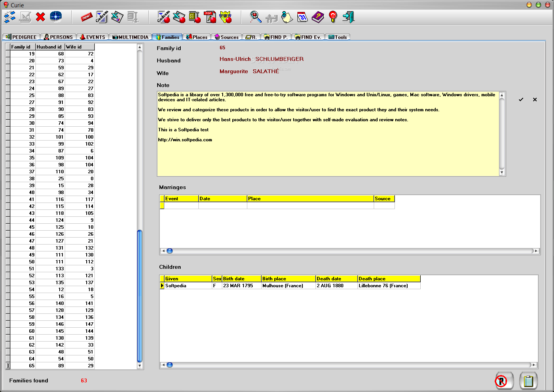Click the family list scrollbar up arrow
This screenshot has height=392, width=554.
[x=139, y=47]
